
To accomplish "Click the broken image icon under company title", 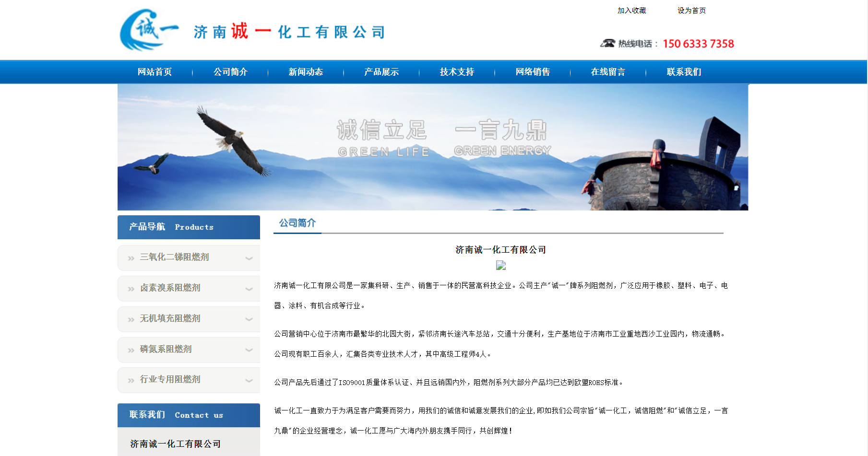I will tap(500, 265).
